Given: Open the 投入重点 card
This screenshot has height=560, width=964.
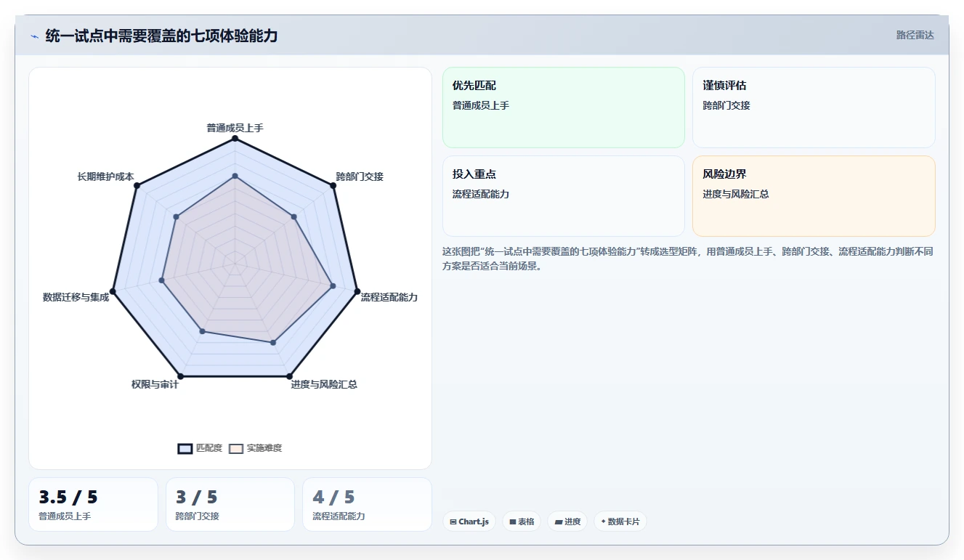Looking at the screenshot, I should pos(564,196).
